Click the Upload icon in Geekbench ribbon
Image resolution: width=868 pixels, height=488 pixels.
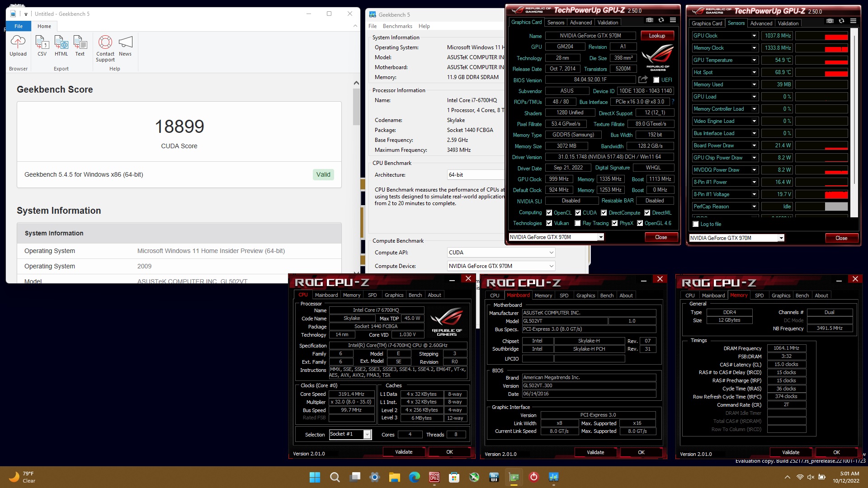coord(18,46)
